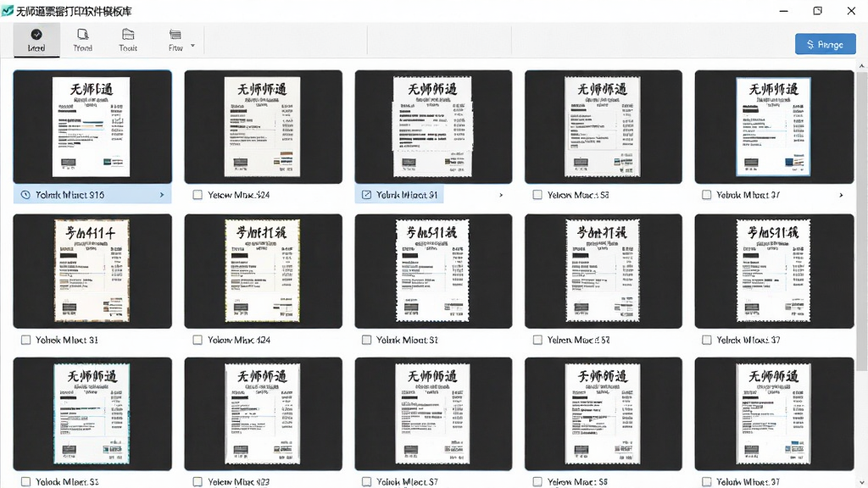
Task: Click the scrollbar up arrow
Action: point(861,66)
